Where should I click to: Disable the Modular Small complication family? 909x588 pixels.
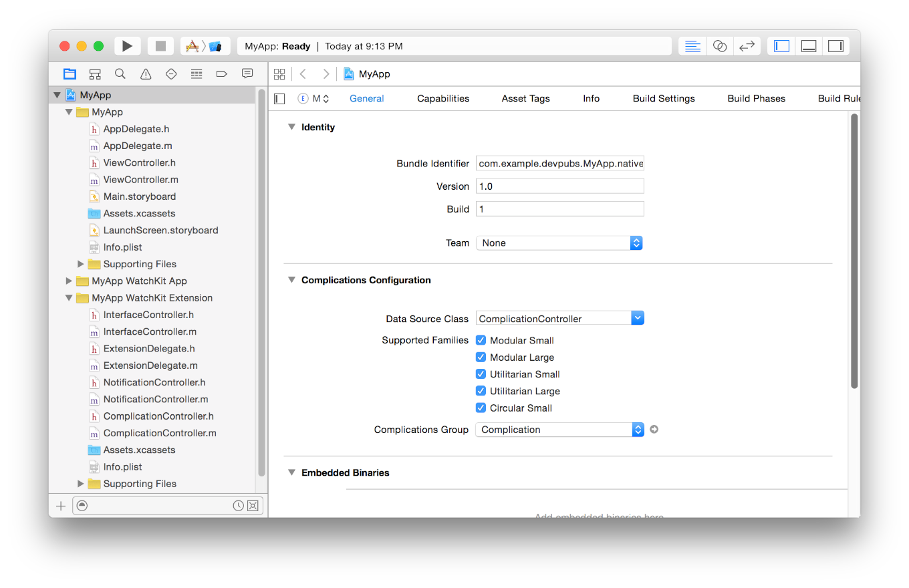[x=481, y=340]
